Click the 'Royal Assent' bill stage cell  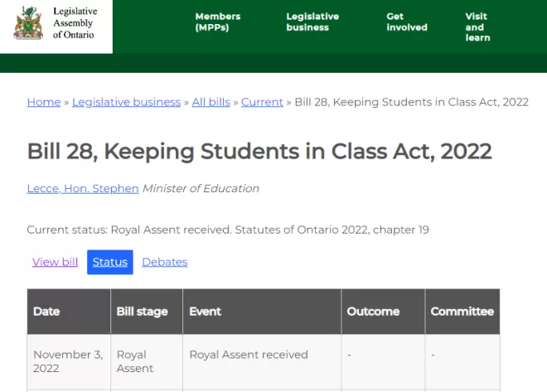147,361
